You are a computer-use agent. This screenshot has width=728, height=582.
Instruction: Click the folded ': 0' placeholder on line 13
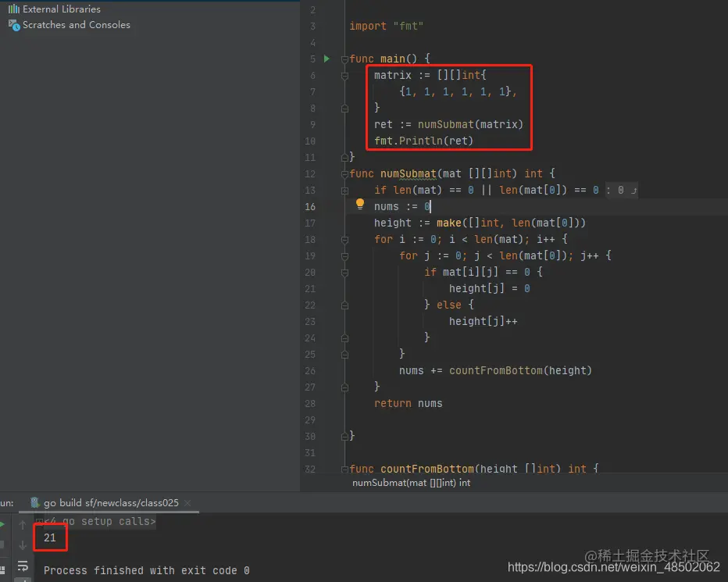622,190
